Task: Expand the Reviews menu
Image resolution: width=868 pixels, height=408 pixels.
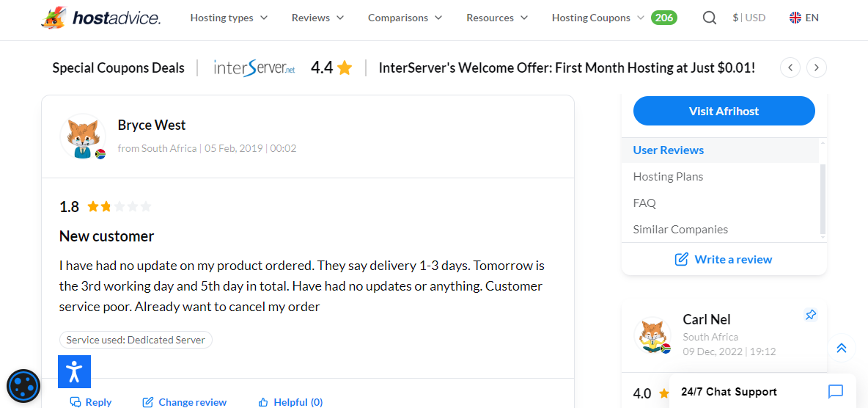Action: click(x=317, y=18)
